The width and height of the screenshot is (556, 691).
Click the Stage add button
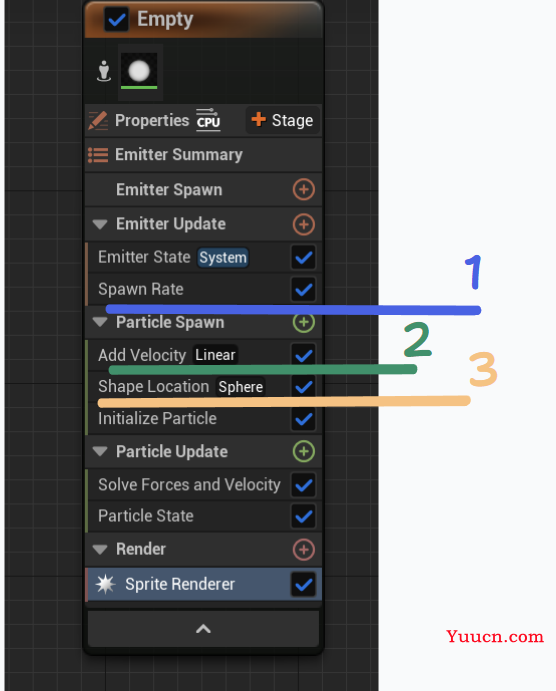point(282,120)
